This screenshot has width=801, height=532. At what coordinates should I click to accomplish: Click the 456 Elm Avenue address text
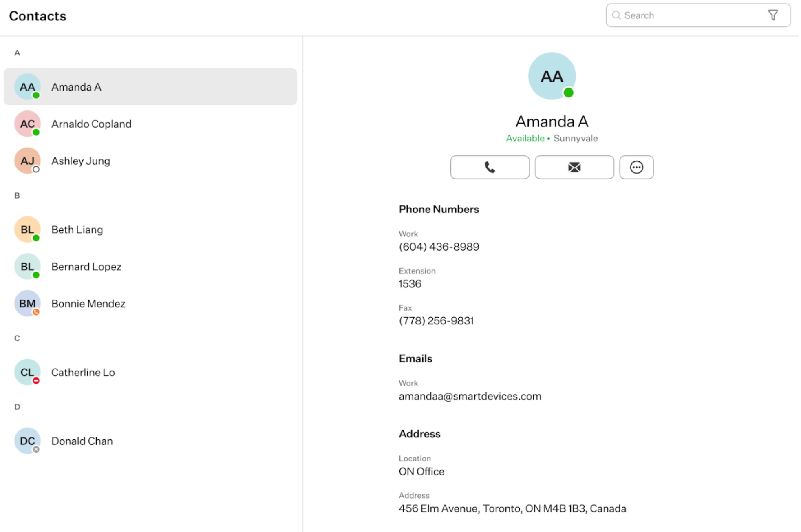click(512, 508)
